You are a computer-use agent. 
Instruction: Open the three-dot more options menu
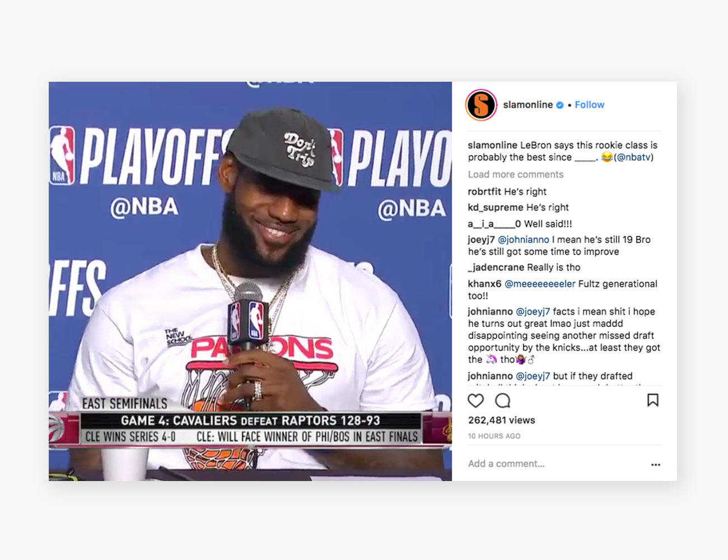tap(656, 464)
